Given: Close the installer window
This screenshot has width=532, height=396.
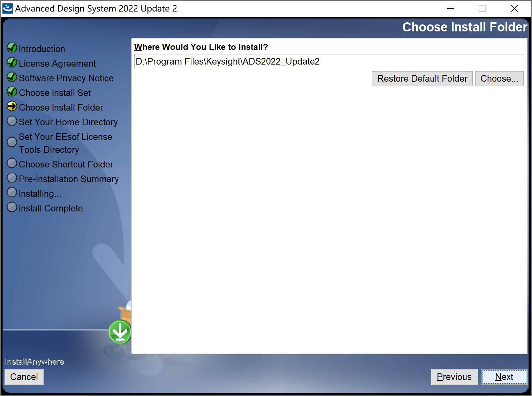Looking at the screenshot, I should [514, 8].
